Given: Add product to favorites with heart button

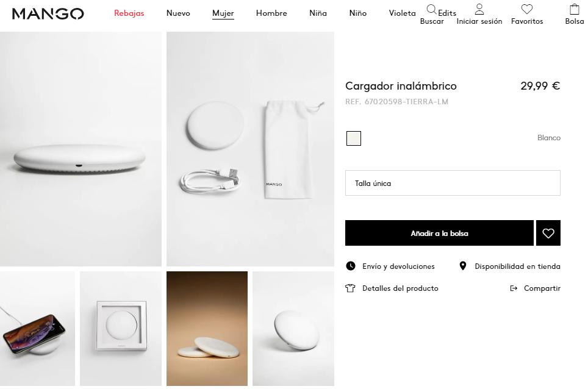Looking at the screenshot, I should (x=548, y=234).
